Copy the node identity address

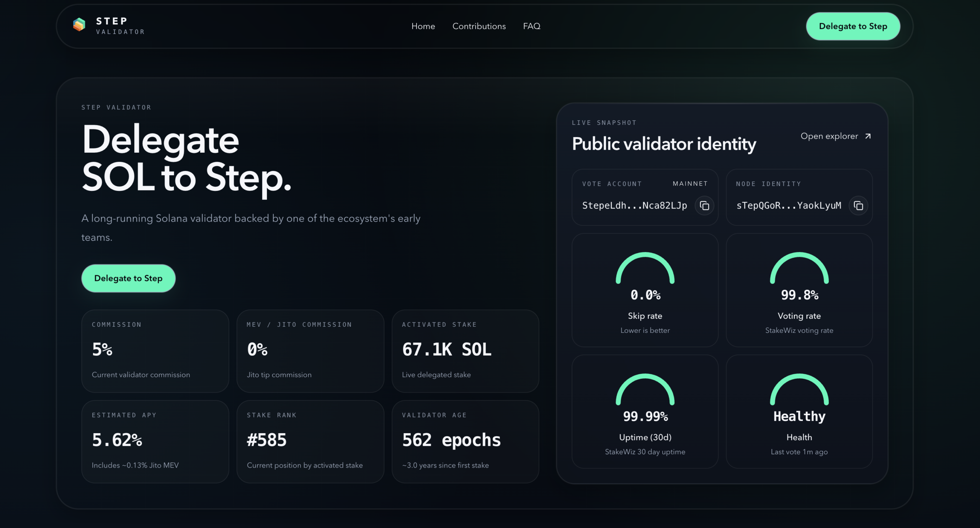[858, 206]
